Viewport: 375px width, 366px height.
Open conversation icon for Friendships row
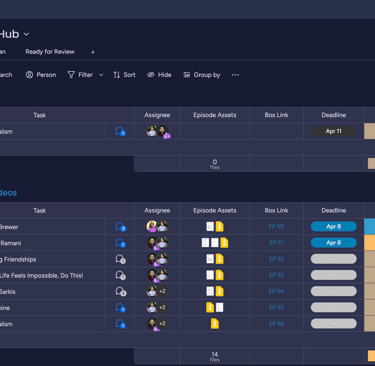[120, 259]
